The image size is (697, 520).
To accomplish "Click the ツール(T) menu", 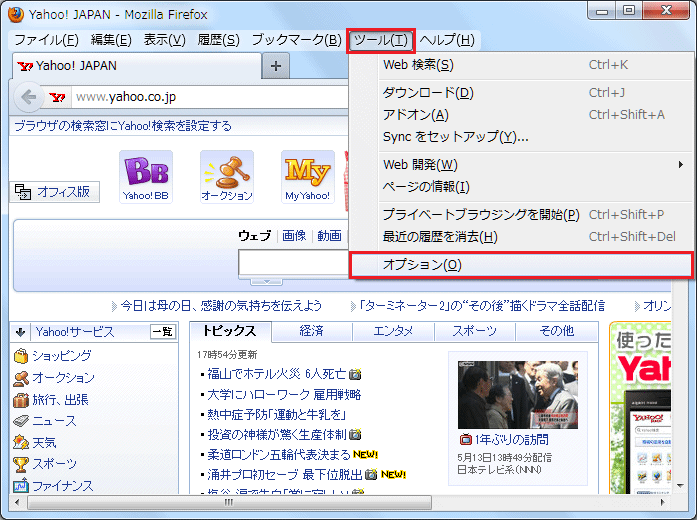I will coord(381,40).
